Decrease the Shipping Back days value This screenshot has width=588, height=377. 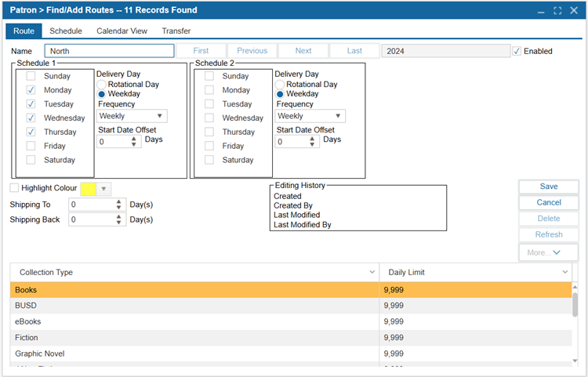pyautogui.click(x=119, y=223)
